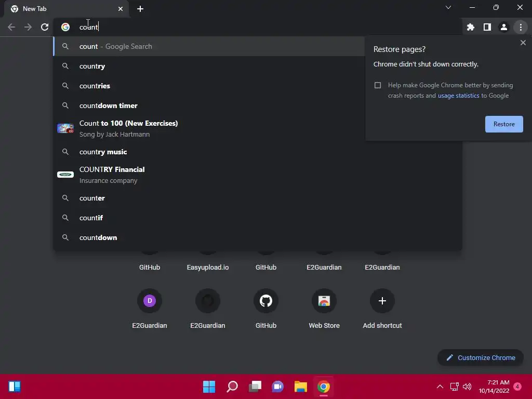Open the GitHub octocat shortcut
The width and height of the screenshot is (532, 399).
pyautogui.click(x=266, y=301)
